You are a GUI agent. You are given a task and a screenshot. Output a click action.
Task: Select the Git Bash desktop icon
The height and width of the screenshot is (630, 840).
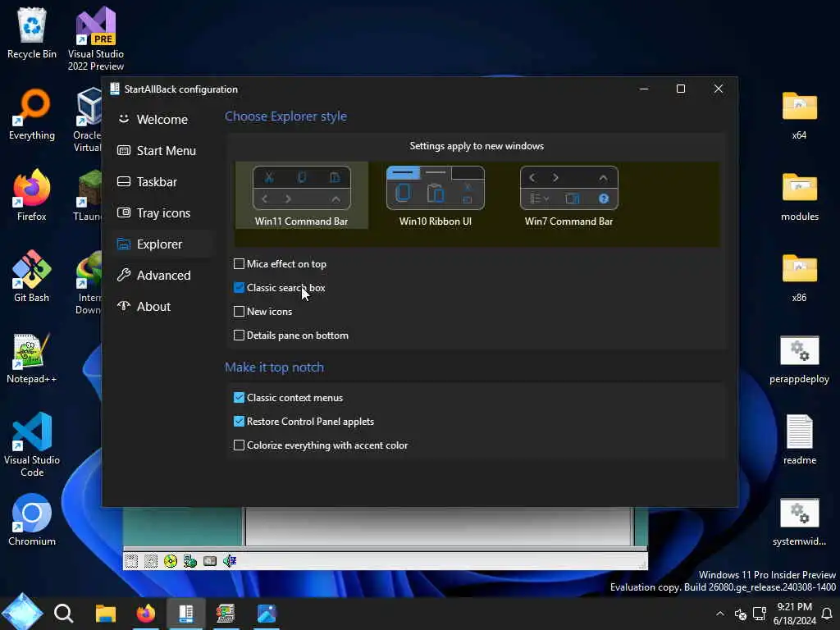[x=32, y=276]
